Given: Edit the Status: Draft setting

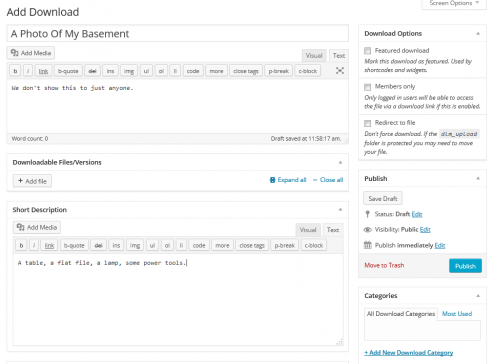Looking at the screenshot, I should coord(417,214).
